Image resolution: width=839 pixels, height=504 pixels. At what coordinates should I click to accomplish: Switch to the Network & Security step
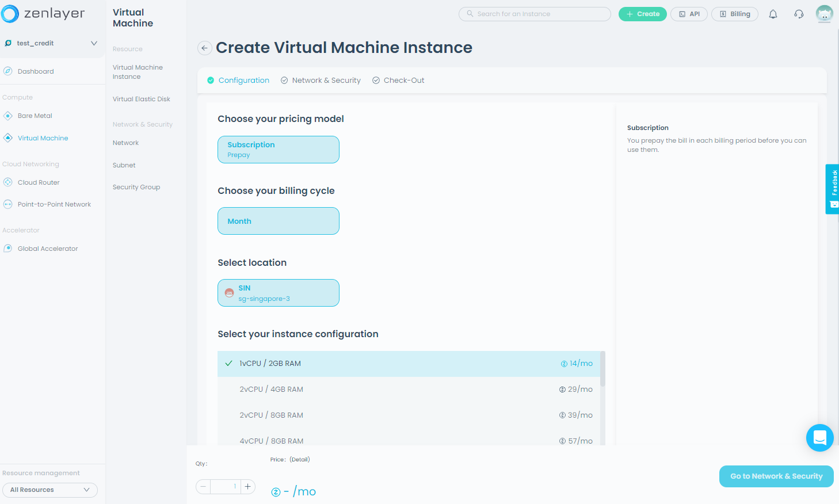(321, 81)
